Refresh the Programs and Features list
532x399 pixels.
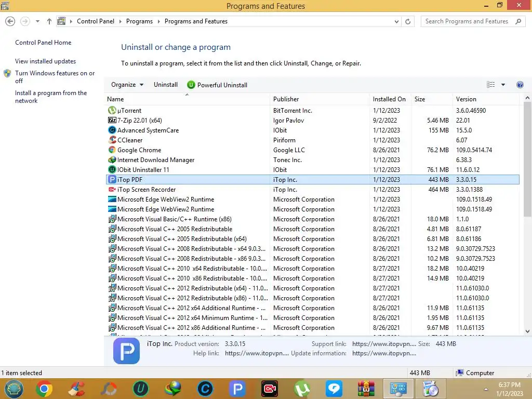coord(408,21)
